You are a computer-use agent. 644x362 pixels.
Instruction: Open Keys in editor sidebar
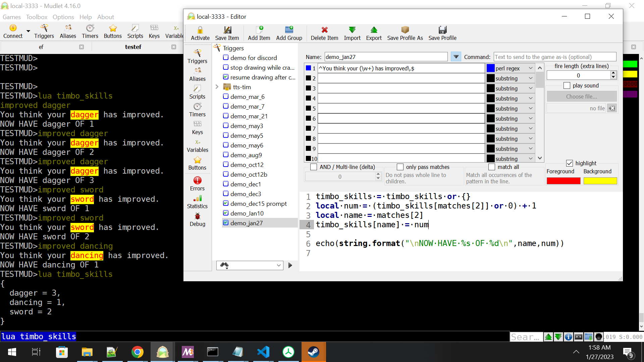(197, 128)
